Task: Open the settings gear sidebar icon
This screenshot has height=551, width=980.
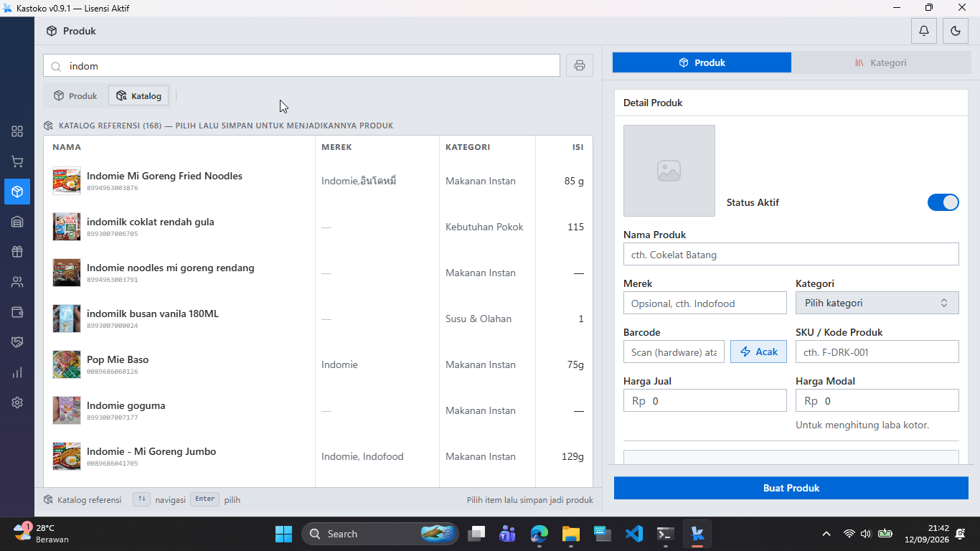Action: point(17,402)
